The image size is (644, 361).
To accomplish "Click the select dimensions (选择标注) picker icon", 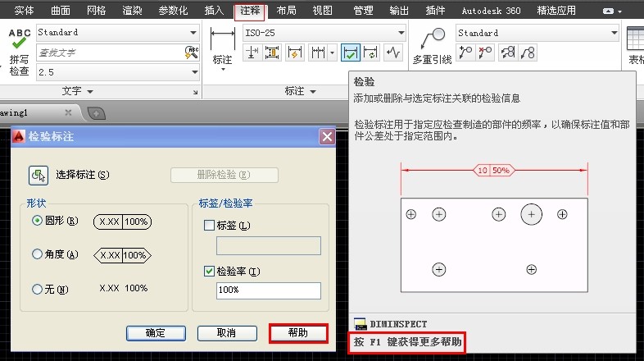I will pos(39,175).
